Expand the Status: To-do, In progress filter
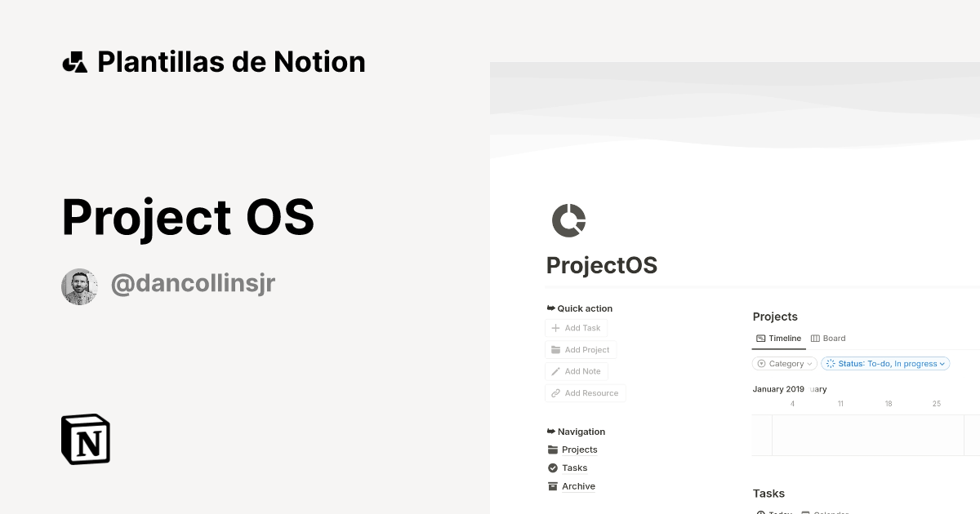 pos(885,363)
